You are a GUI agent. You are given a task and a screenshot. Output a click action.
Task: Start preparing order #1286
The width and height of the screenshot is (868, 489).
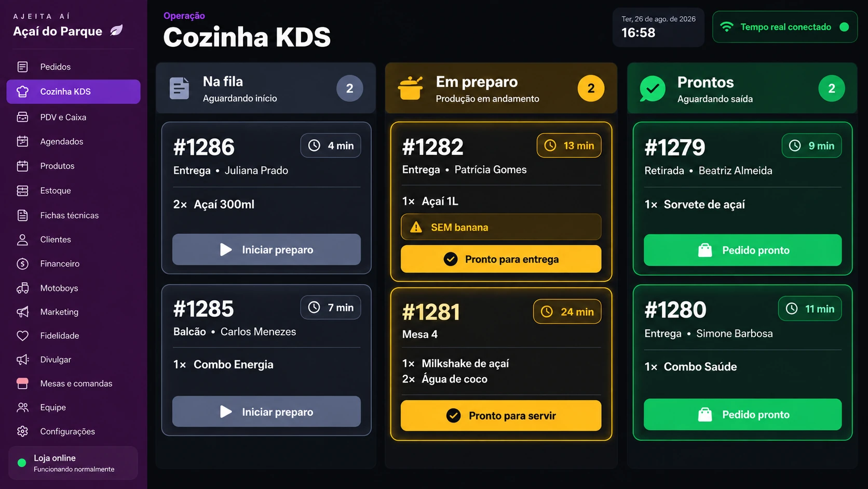[266, 249]
